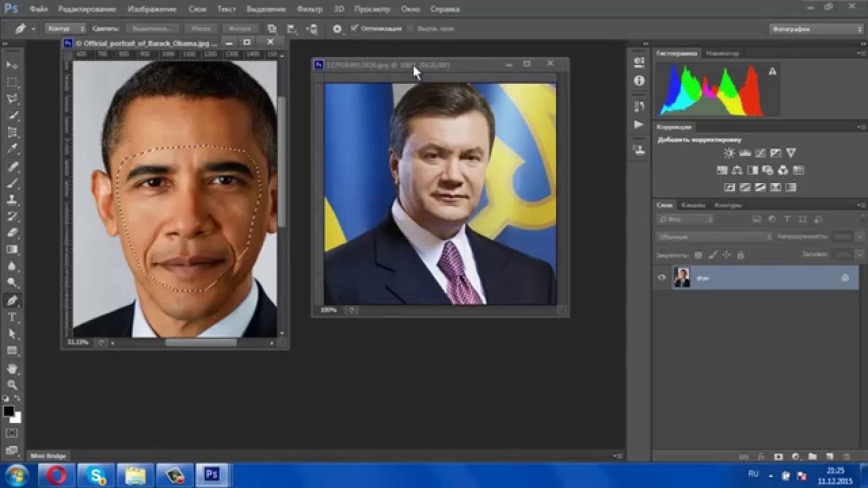Open the Файл menu
This screenshot has height=488, width=868.
click(x=39, y=9)
